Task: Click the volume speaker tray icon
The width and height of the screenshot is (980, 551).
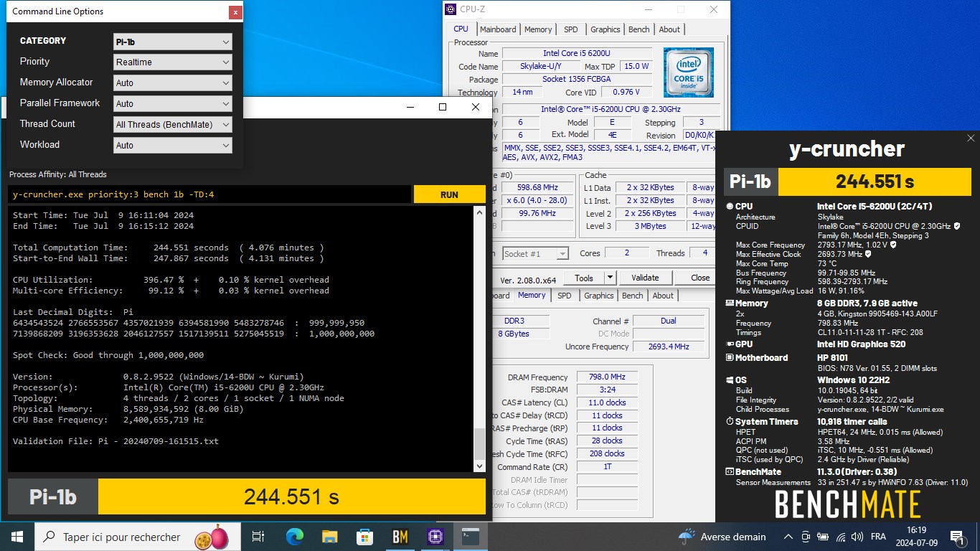Action: pyautogui.click(x=858, y=537)
